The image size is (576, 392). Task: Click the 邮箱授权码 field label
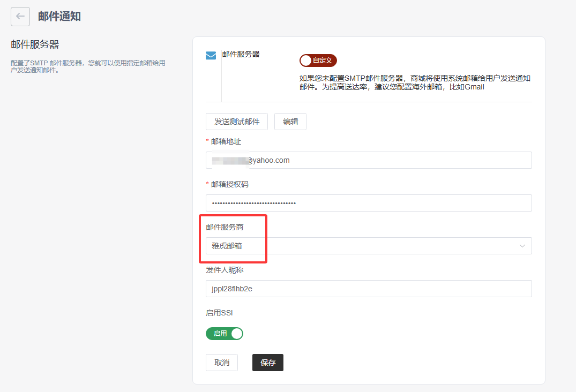(229, 184)
